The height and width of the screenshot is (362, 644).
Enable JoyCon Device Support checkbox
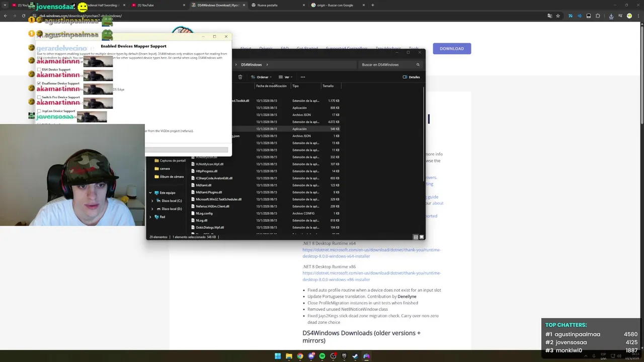[x=39, y=111]
